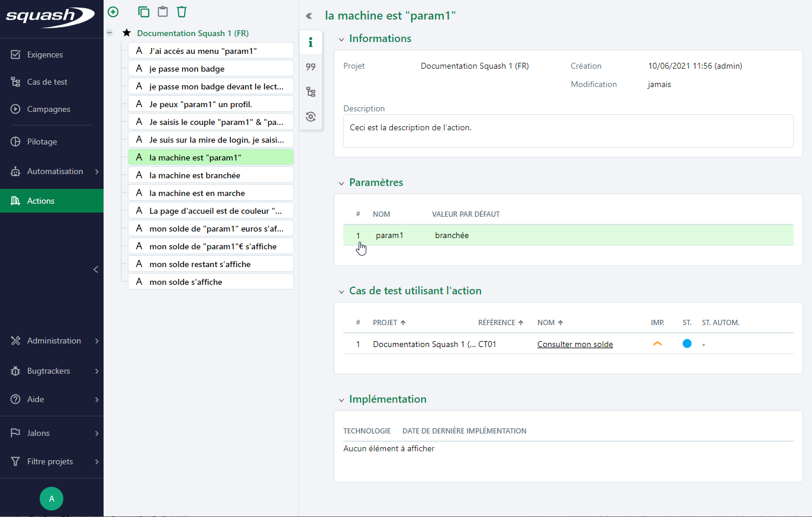
Task: Delete selected action via trash icon
Action: click(x=181, y=11)
